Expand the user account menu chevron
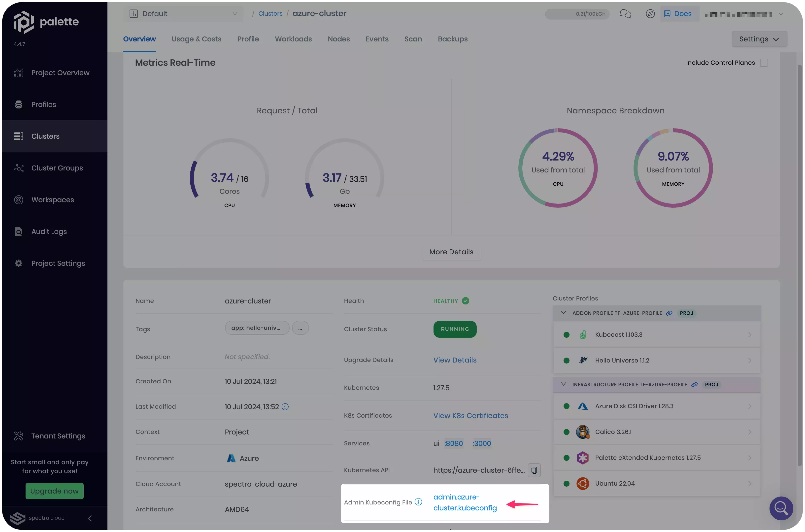This screenshot has width=805, height=532. (781, 14)
